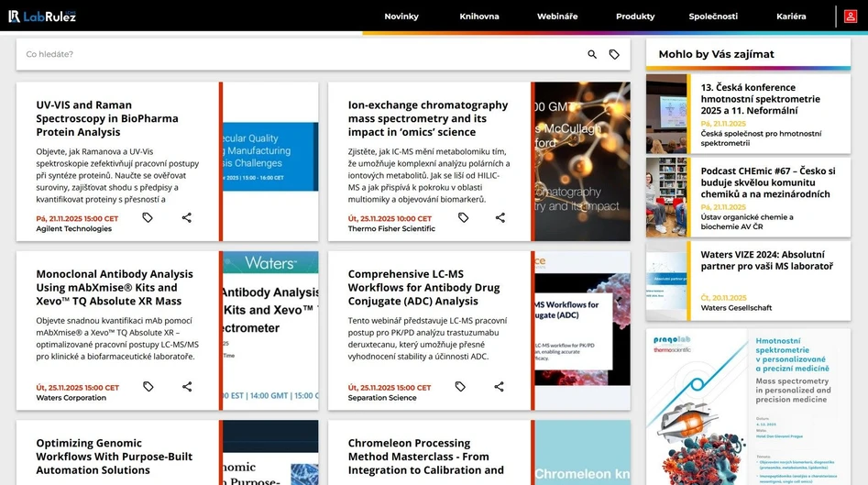
Task: Select Produkty in the top navigation
Action: pos(635,17)
